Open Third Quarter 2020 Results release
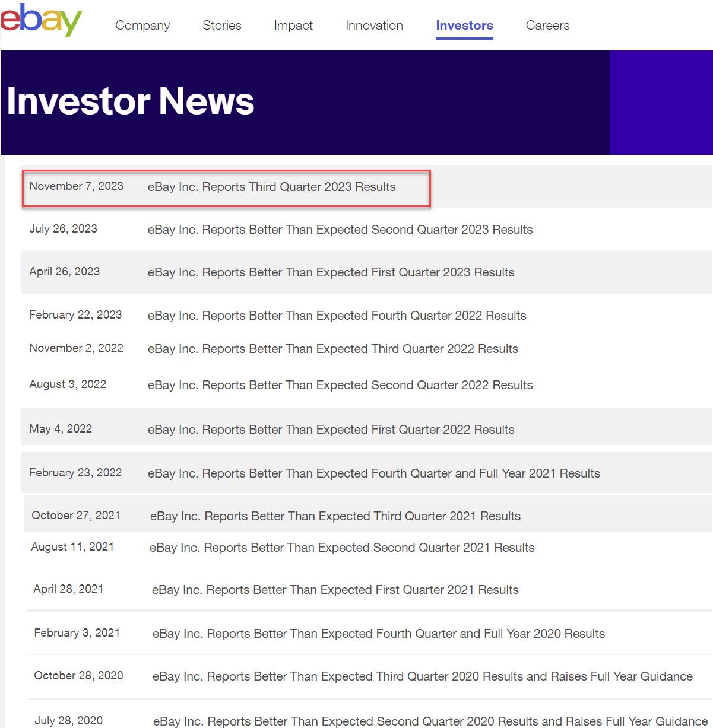The width and height of the screenshot is (713, 728). tap(423, 676)
